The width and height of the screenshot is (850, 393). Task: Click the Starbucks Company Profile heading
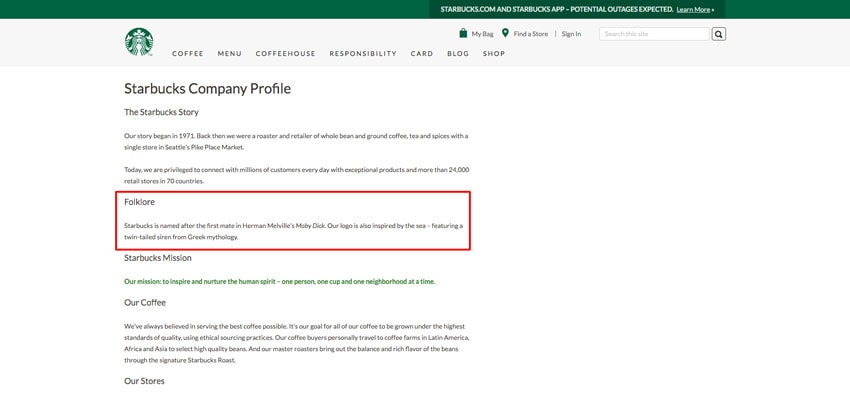(x=208, y=88)
